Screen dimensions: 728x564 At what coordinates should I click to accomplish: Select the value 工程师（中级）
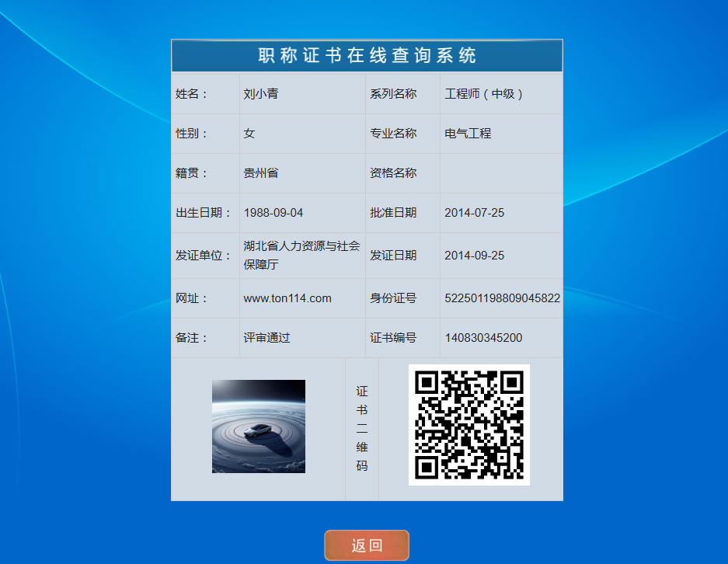click(x=484, y=94)
